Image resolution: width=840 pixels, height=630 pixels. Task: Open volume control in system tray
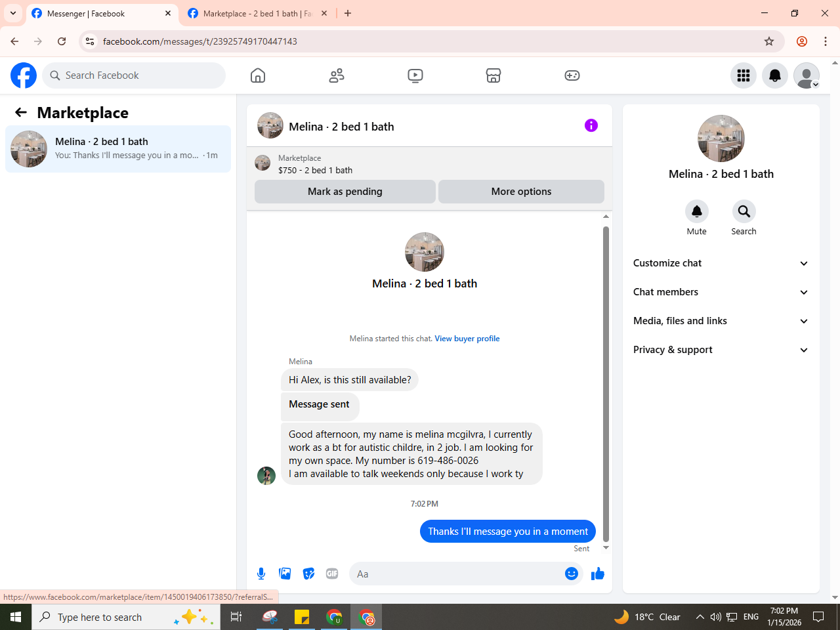point(715,617)
